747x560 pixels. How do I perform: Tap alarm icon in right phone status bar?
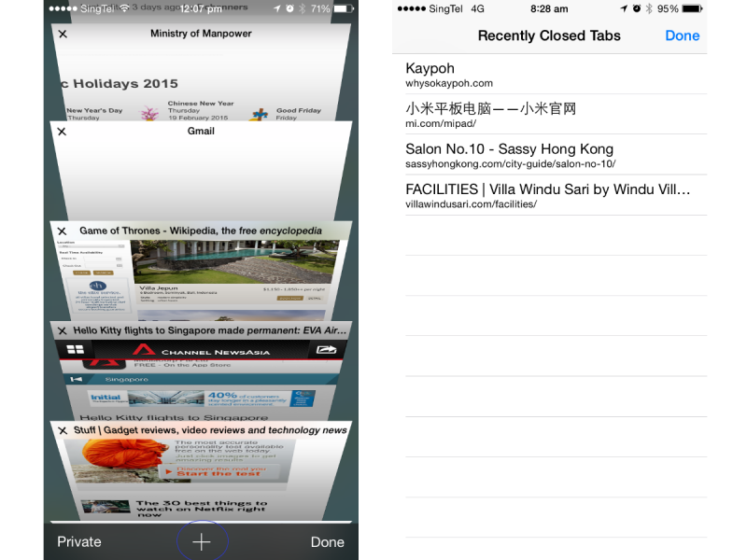tap(637, 8)
